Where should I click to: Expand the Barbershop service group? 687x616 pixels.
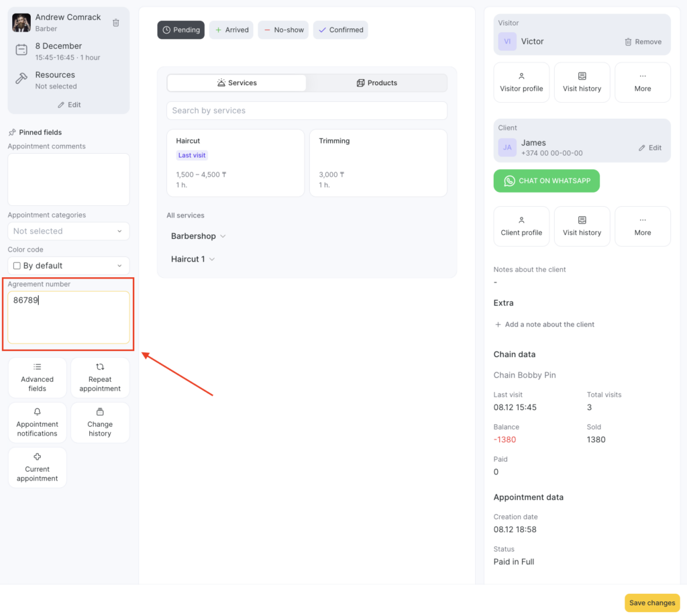coord(199,236)
